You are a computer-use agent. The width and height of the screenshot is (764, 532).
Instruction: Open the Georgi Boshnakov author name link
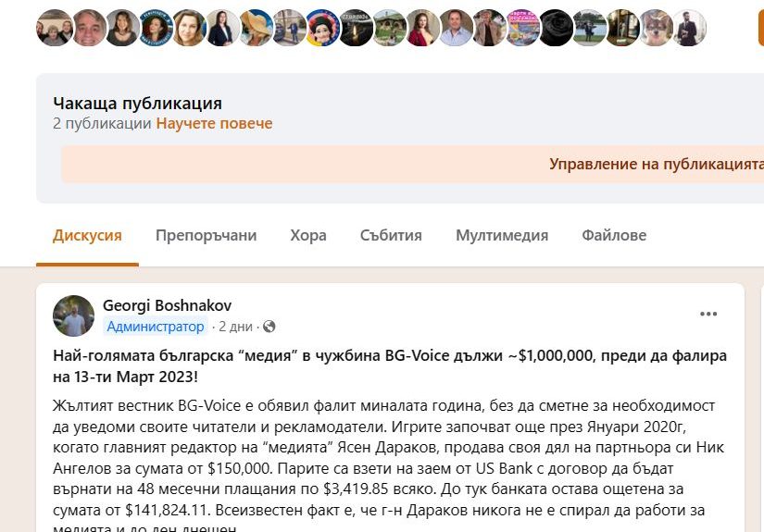167,305
